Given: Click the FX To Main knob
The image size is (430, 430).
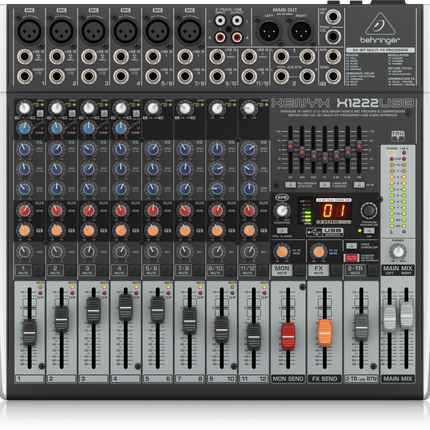Looking at the screenshot, I should pos(318,252).
